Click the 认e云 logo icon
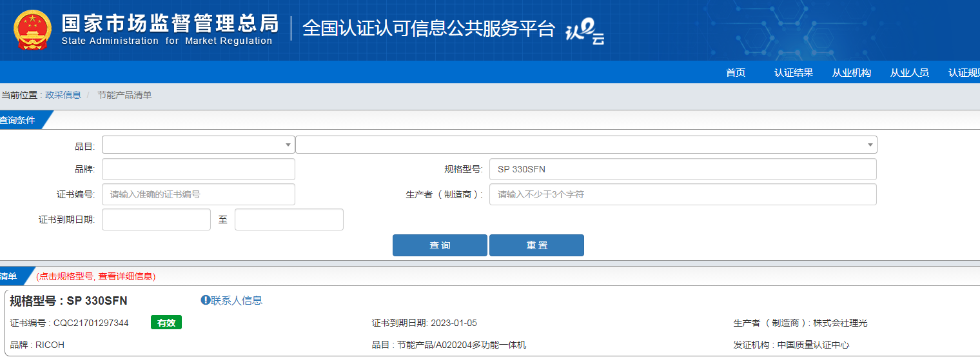Screen dimensions: 980x357 [x=585, y=30]
